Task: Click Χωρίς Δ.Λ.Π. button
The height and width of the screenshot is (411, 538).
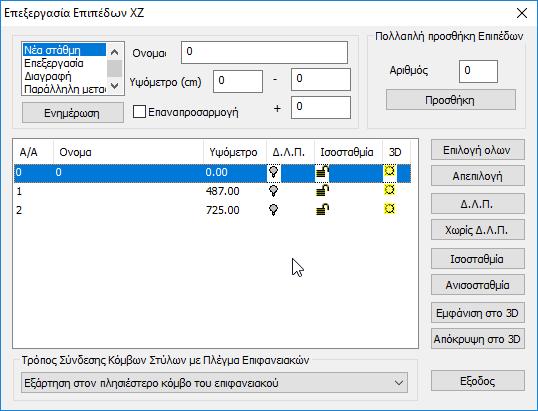Action: (478, 230)
